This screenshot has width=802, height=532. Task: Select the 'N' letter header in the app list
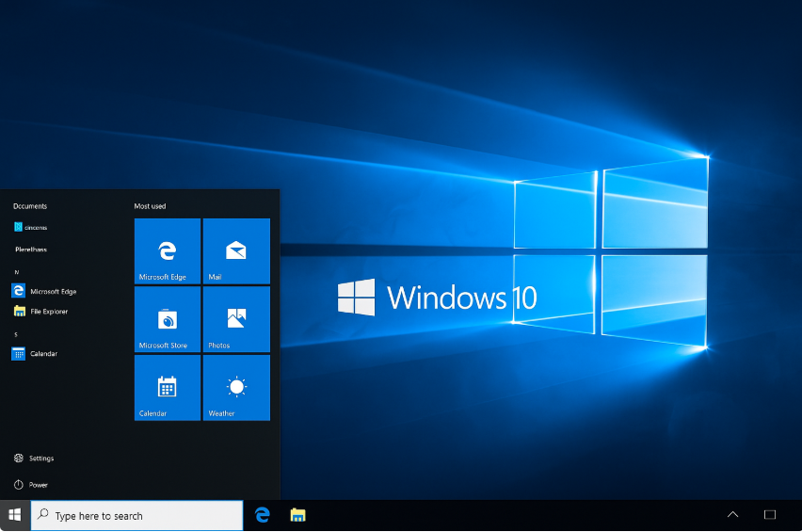click(x=17, y=272)
